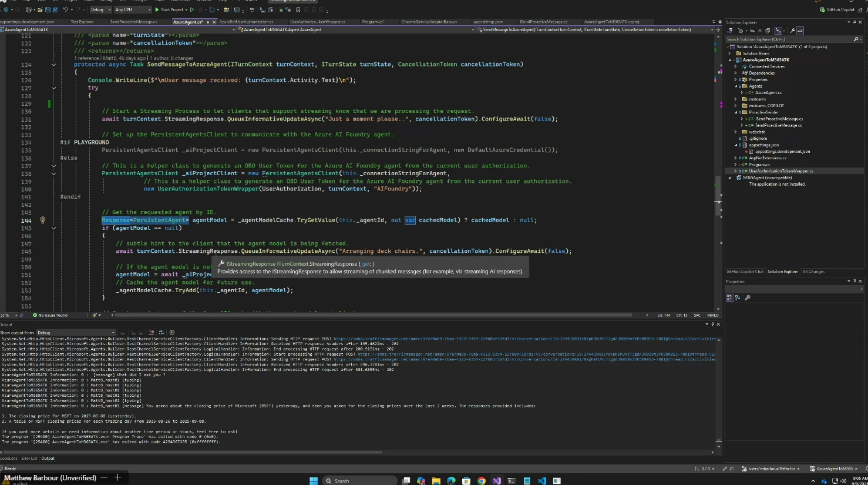Open Chrome from the taskbar
The width and height of the screenshot is (868, 485).
482,480
